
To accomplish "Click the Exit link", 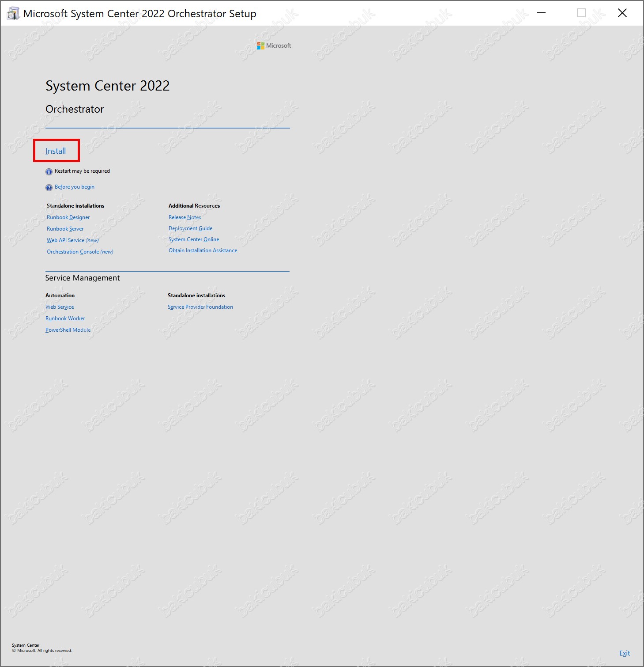I will [625, 653].
